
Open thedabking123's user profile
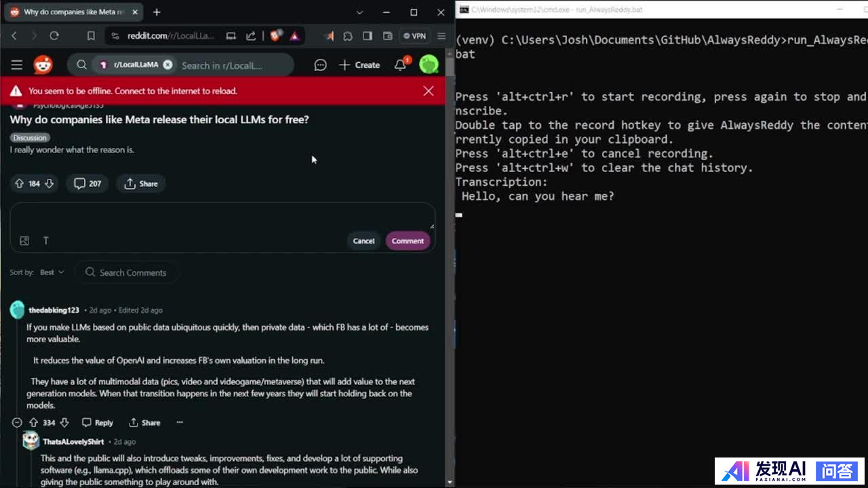(x=54, y=310)
